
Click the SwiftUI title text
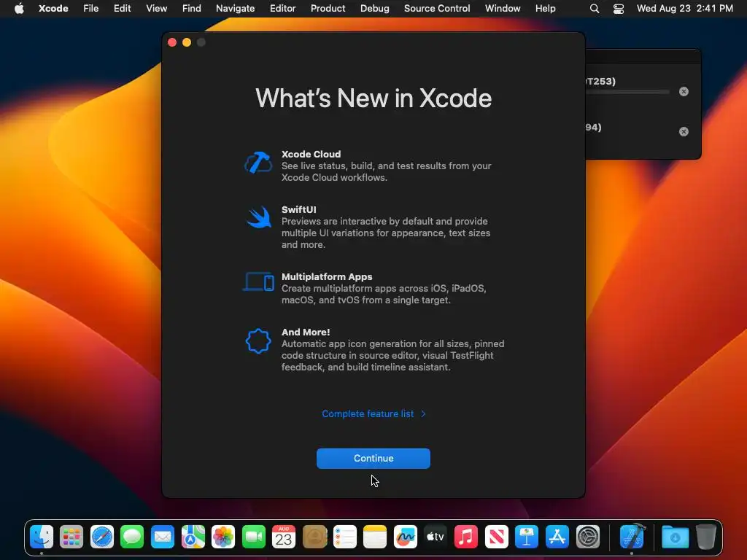298,209
